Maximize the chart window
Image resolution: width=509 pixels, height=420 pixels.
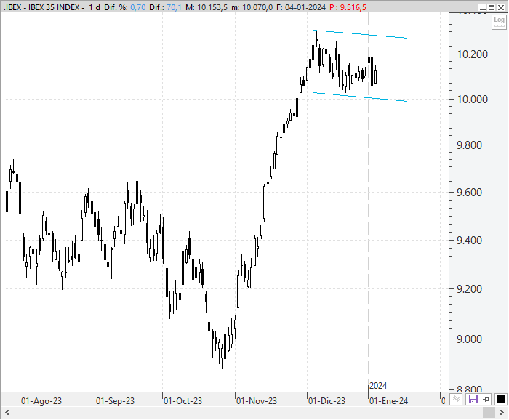pyautogui.click(x=492, y=7)
